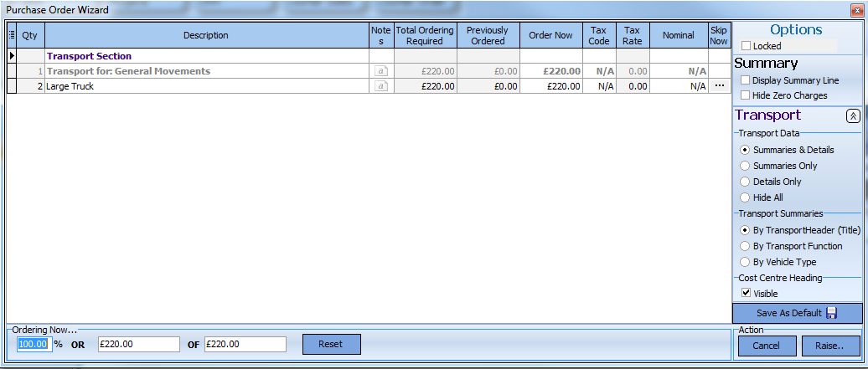This screenshot has height=369, width=868.
Task: Choose the Details Only radio button
Action: pyautogui.click(x=745, y=182)
